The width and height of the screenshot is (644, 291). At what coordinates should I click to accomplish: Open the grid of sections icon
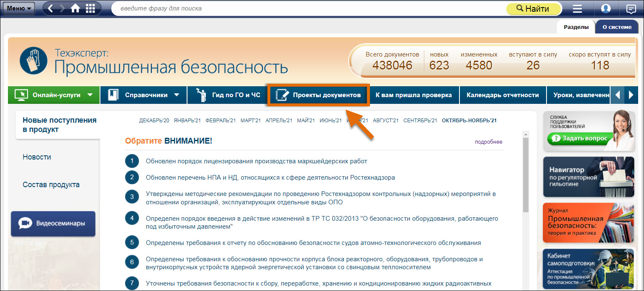90,8
